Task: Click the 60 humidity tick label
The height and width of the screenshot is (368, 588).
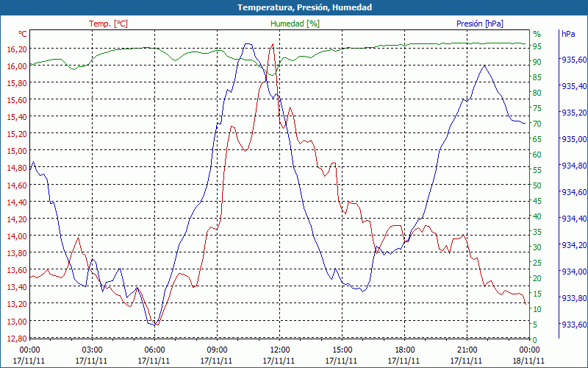Action: pyautogui.click(x=537, y=155)
